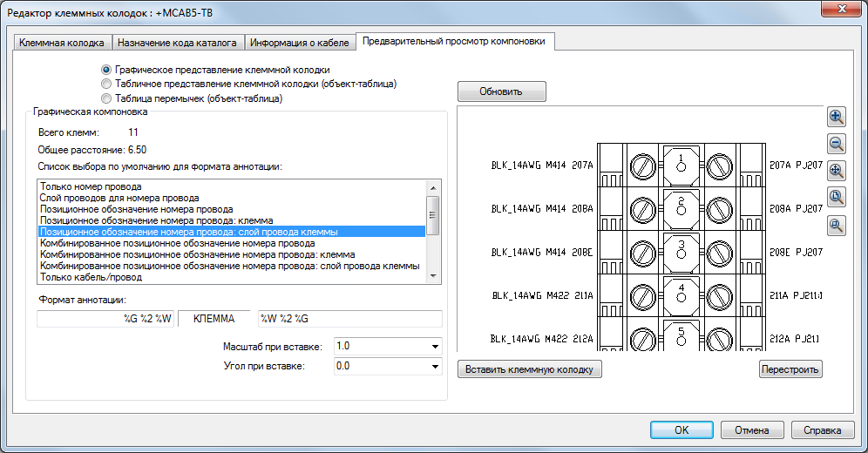
Task: Click the zoom window magnifier icon
Action: click(837, 225)
